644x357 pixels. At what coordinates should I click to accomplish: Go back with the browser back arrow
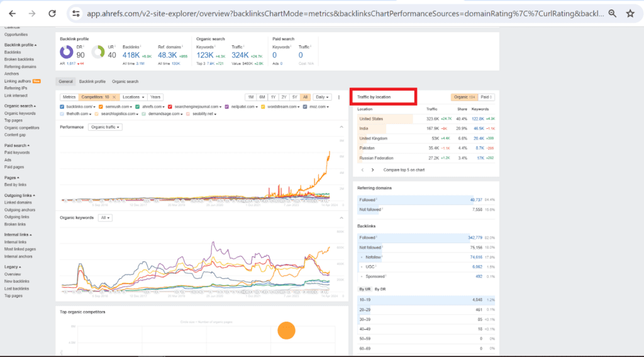(x=13, y=14)
